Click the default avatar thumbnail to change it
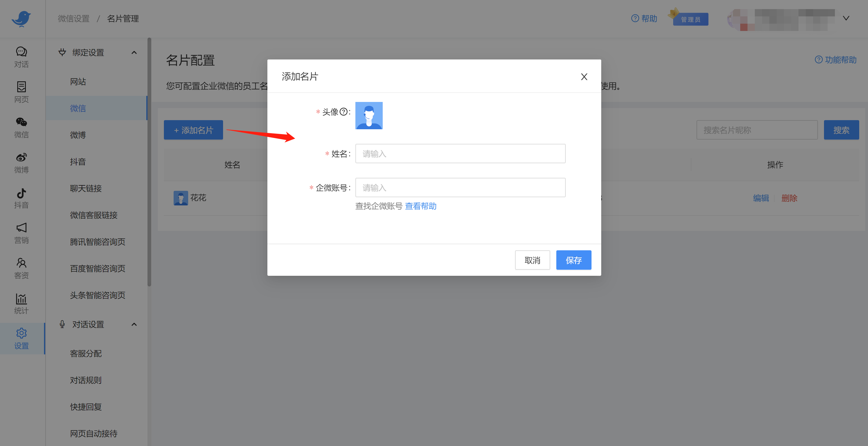This screenshot has width=868, height=446. pyautogui.click(x=369, y=116)
